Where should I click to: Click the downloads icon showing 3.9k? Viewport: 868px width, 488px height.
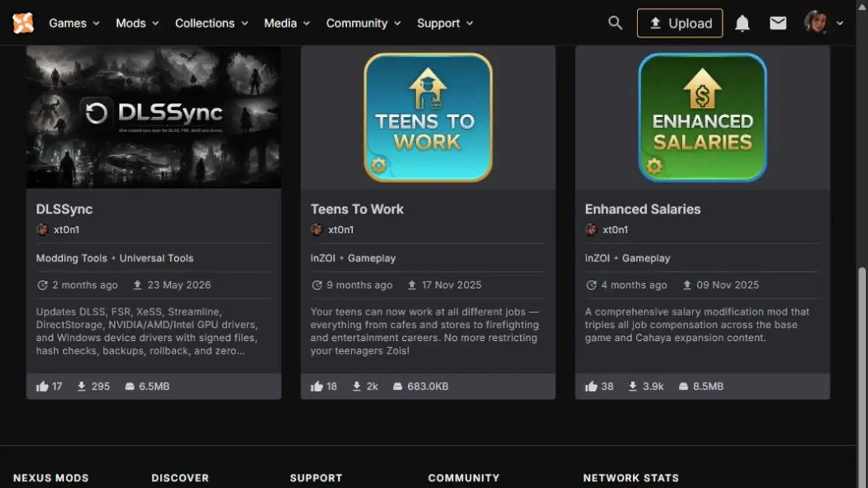(633, 386)
